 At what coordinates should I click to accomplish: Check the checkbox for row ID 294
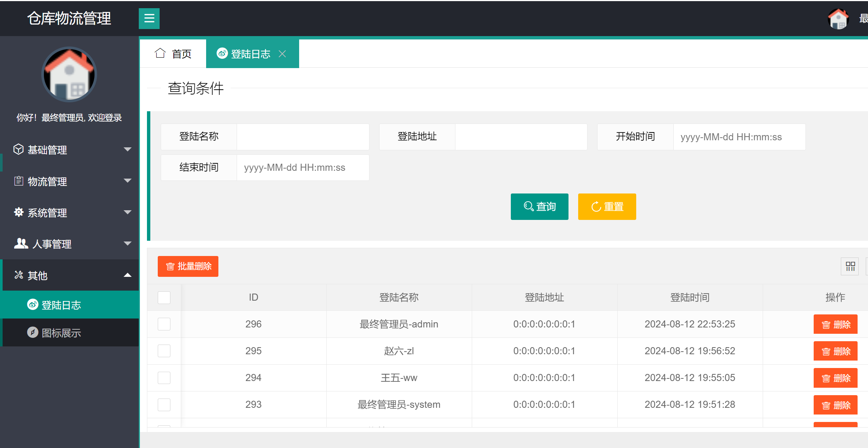coord(164,378)
